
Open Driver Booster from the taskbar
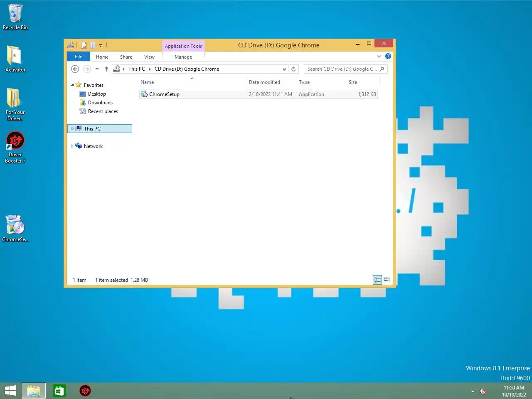(85, 391)
